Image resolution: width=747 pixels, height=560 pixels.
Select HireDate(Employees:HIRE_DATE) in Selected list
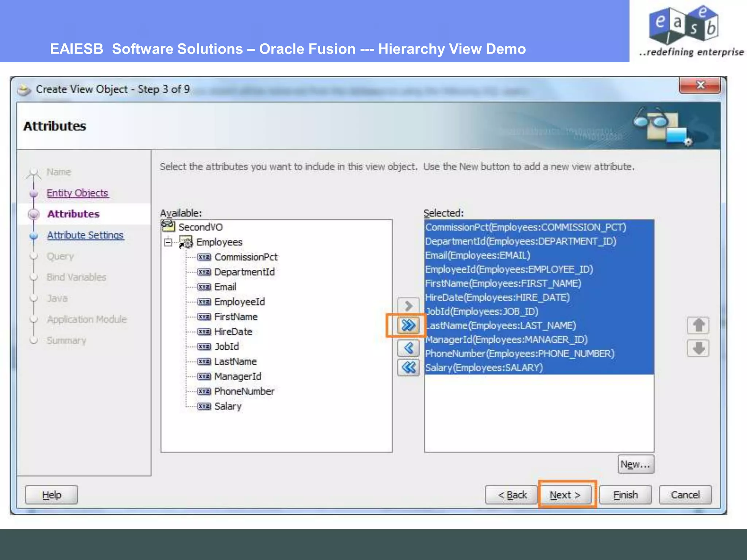tap(539, 297)
